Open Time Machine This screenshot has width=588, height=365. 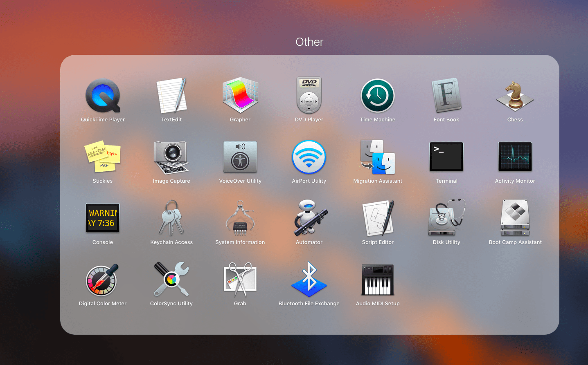(378, 96)
